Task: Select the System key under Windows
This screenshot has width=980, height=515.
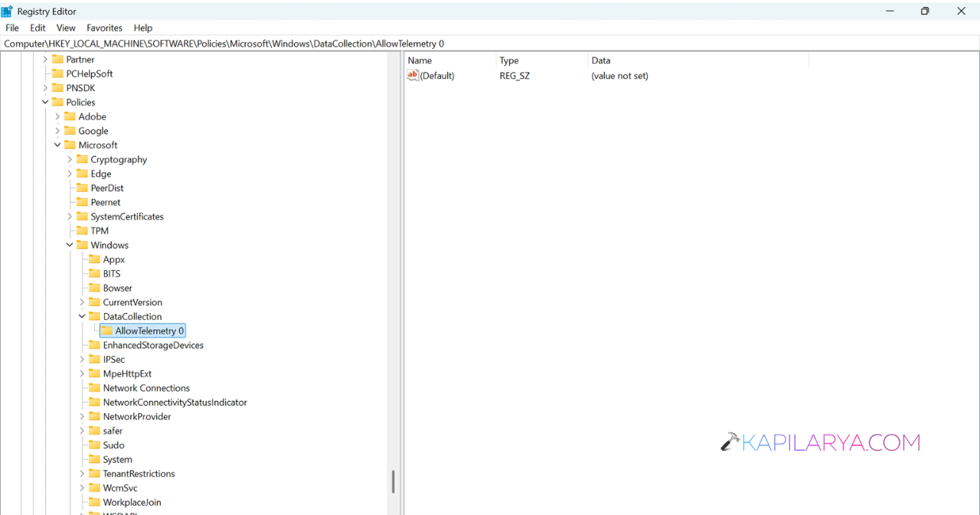Action: (x=118, y=459)
